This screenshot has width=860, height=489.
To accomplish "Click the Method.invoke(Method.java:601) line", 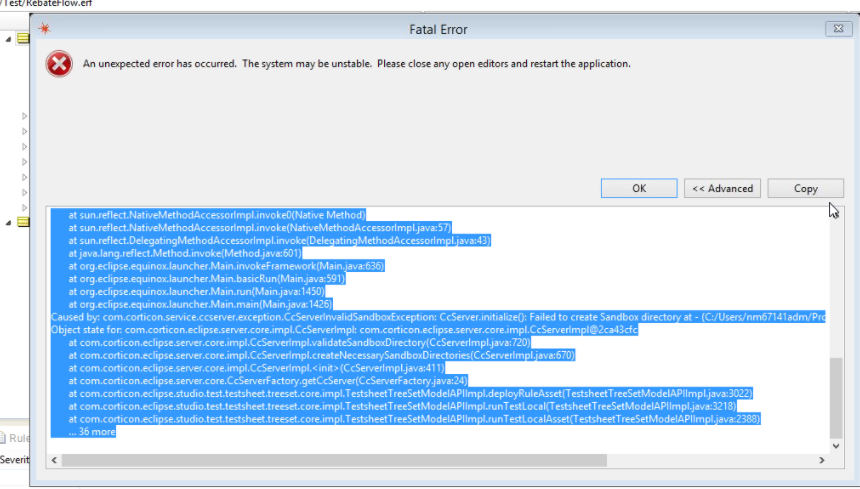I will pos(185,253).
